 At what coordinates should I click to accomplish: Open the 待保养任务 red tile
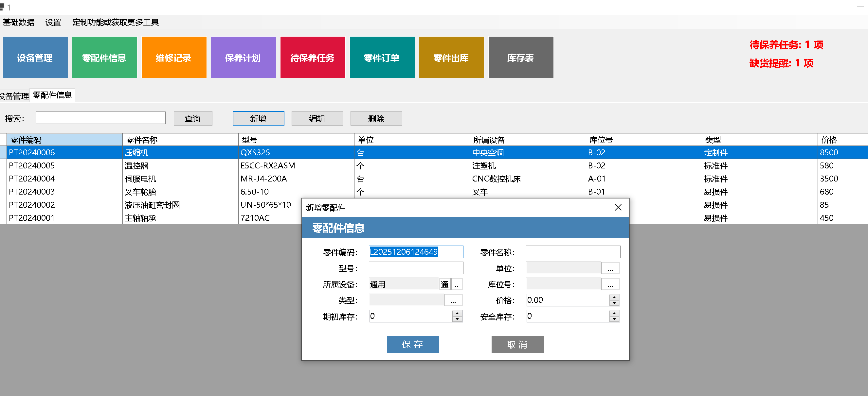(312, 58)
